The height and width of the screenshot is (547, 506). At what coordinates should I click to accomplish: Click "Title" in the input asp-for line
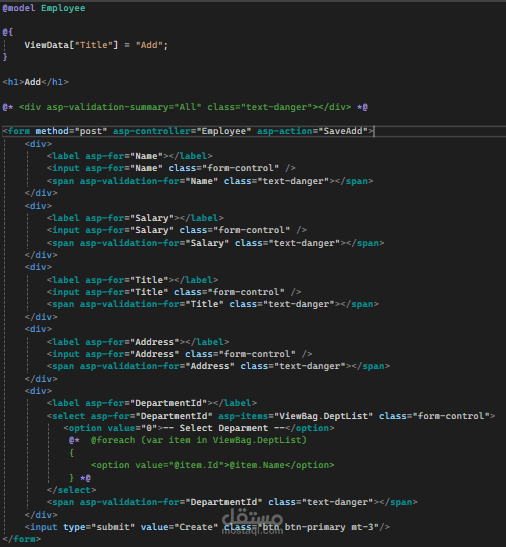149,292
